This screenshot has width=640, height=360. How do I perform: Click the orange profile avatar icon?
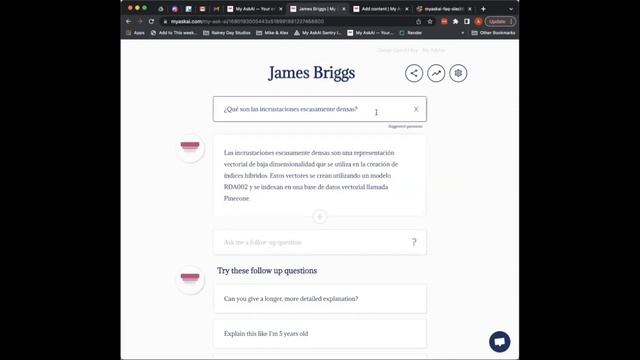tap(478, 21)
